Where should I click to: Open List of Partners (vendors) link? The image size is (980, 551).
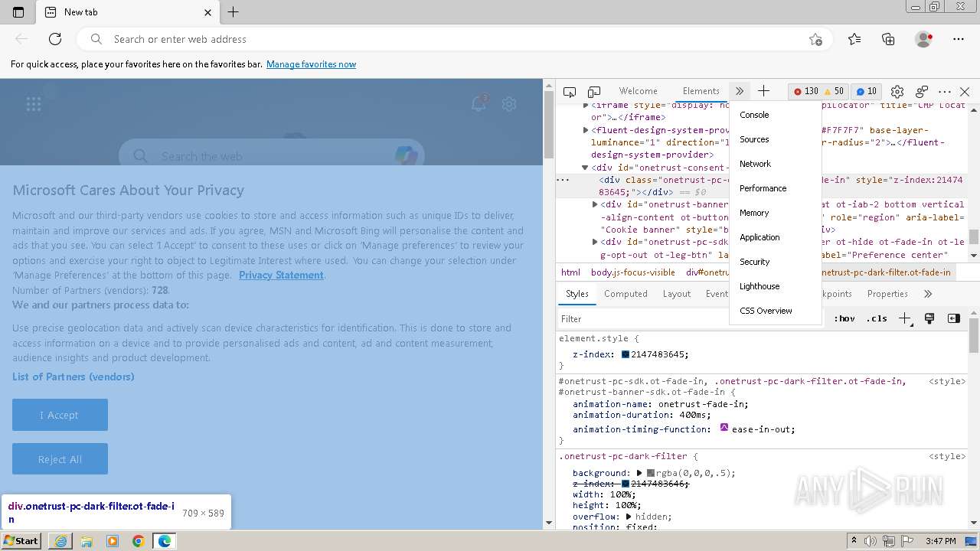coord(73,377)
